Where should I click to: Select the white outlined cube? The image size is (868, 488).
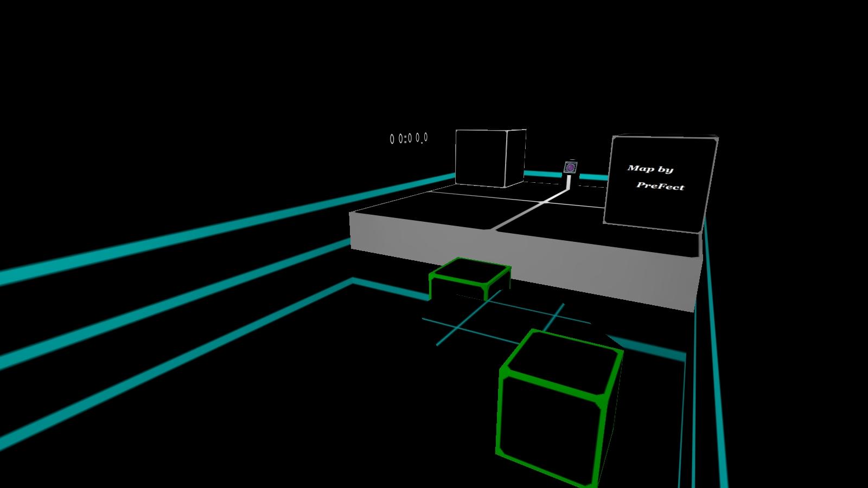pyautogui.click(x=489, y=158)
